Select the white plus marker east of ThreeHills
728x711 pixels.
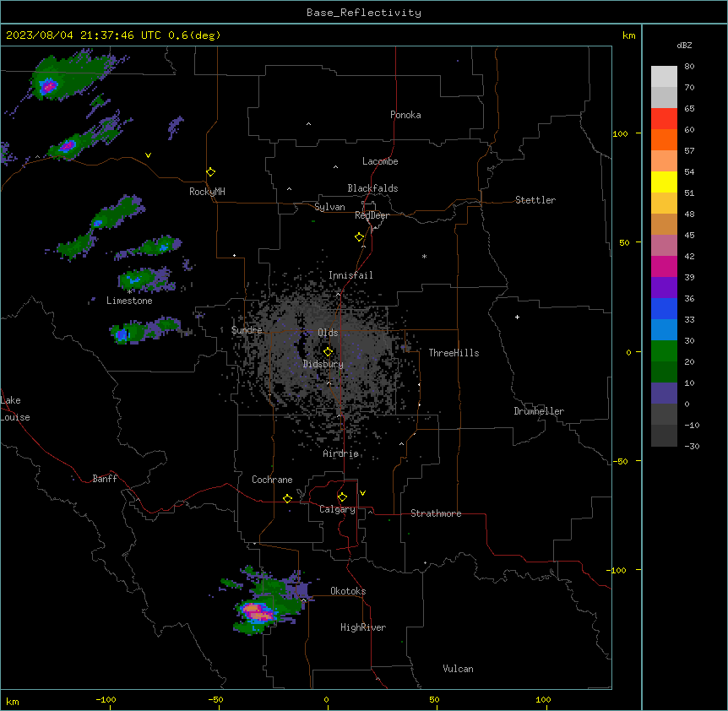(x=517, y=317)
